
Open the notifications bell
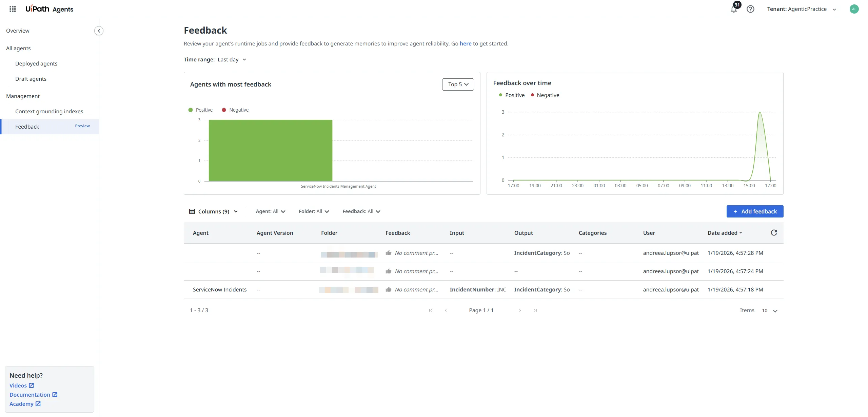click(733, 10)
